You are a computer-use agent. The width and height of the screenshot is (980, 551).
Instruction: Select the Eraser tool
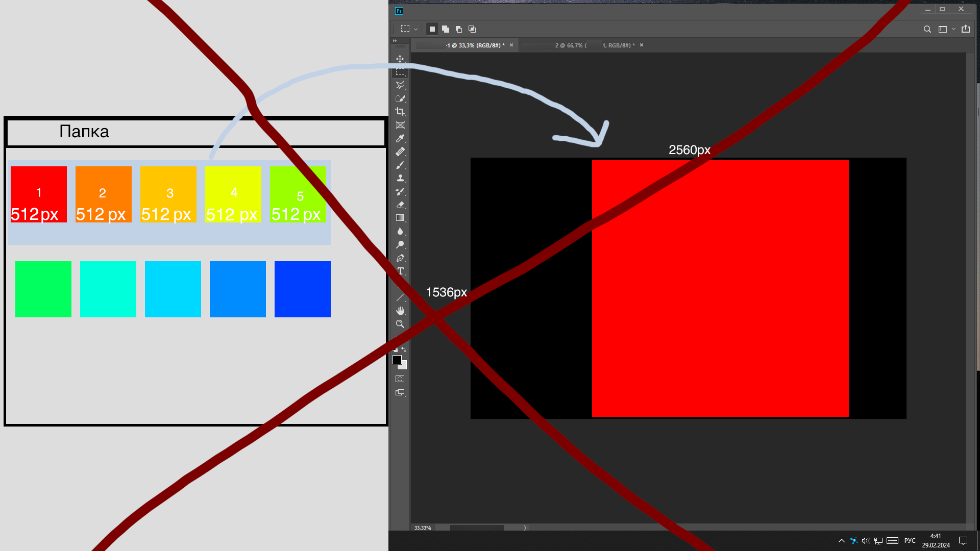[x=400, y=205]
